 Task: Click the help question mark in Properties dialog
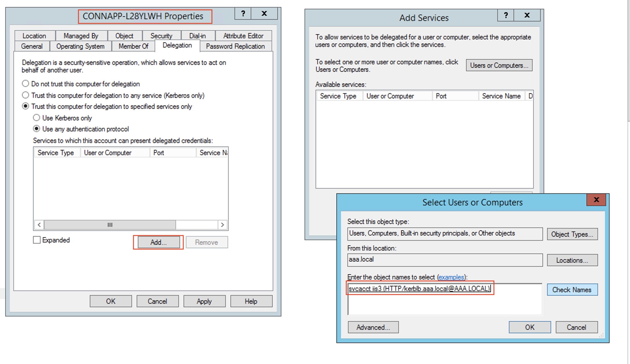(x=243, y=14)
